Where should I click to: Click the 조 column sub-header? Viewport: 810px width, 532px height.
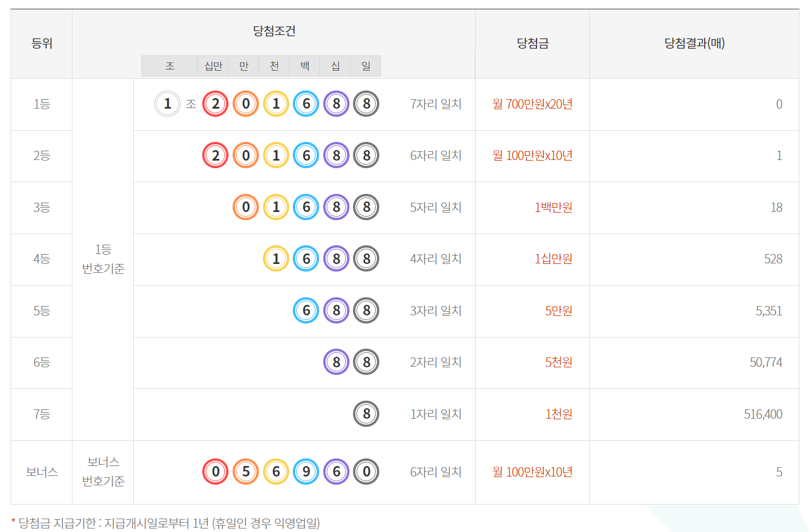(169, 66)
